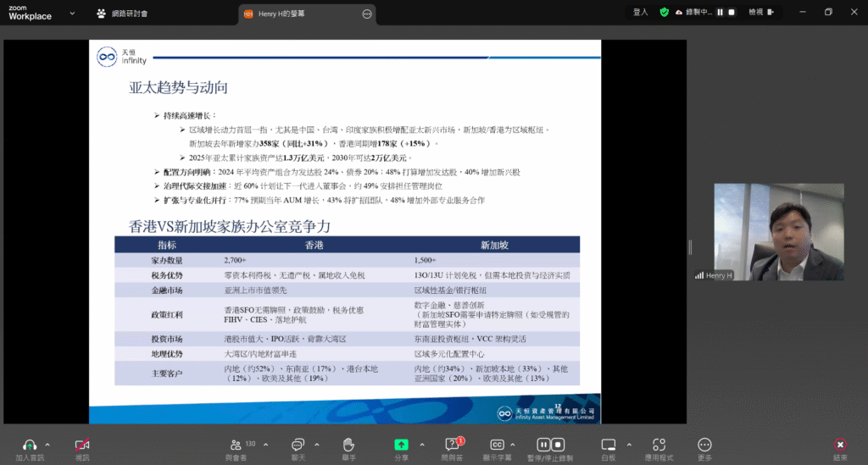Open the Zoom Workplace dropdown chevron
The height and width of the screenshot is (465, 868).
pyautogui.click(x=70, y=14)
